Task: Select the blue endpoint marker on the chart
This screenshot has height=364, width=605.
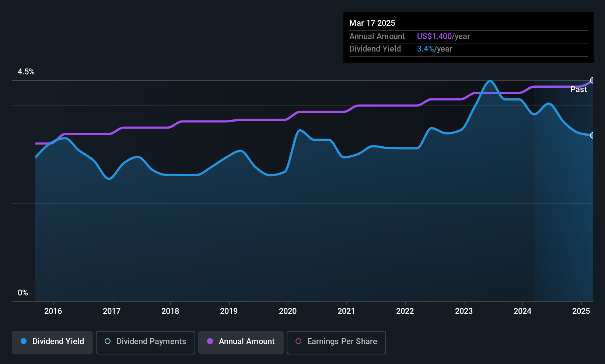Action: coord(592,136)
